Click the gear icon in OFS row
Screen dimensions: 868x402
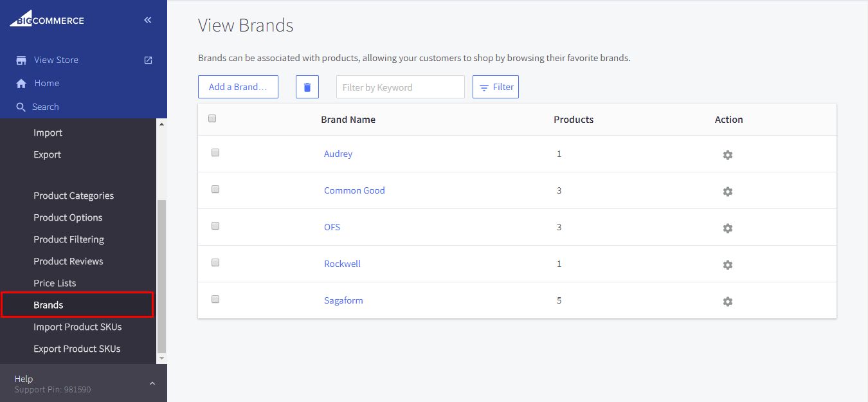(727, 228)
